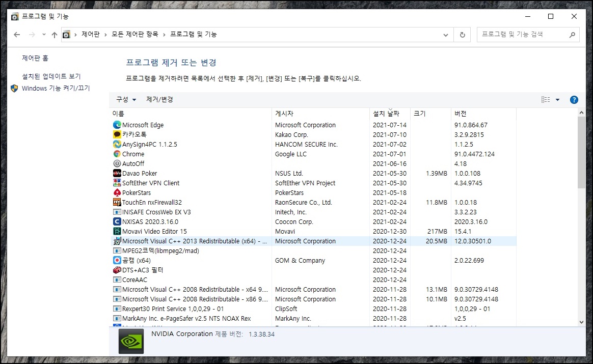Click the 곰캠 (x64) icon
The width and height of the screenshot is (593, 364).
coord(117,261)
